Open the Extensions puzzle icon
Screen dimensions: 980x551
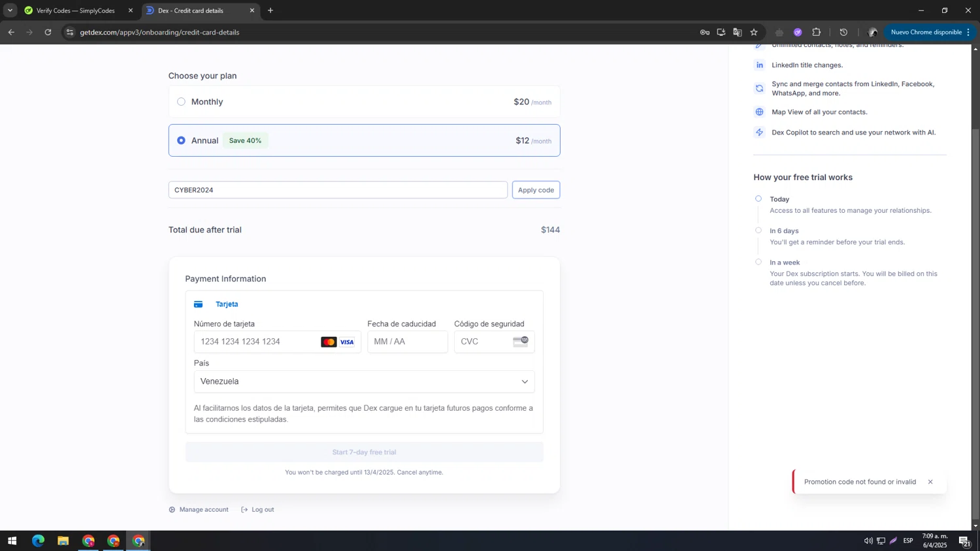pyautogui.click(x=817, y=32)
